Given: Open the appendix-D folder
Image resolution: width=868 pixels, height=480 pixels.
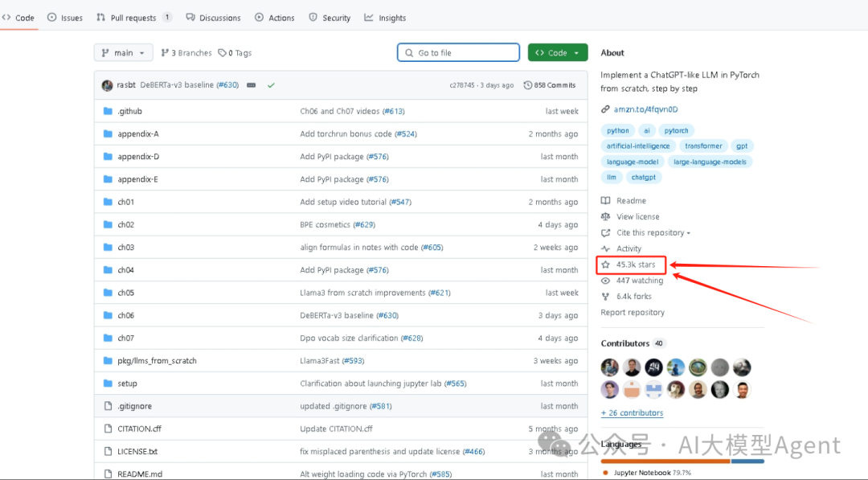Looking at the screenshot, I should pos(138,156).
